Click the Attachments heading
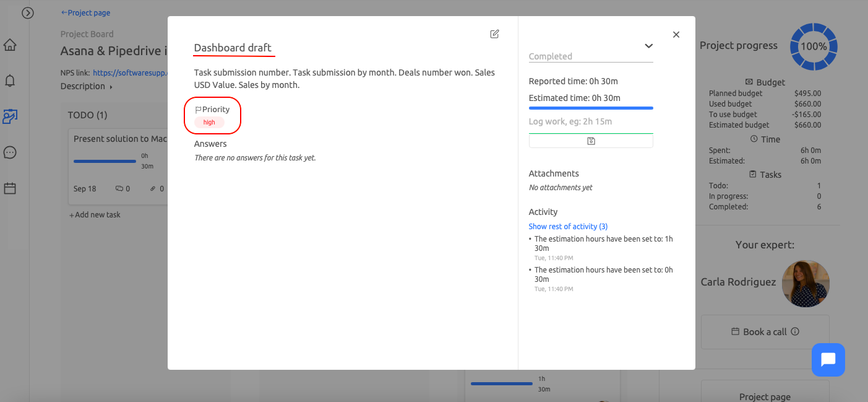Image resolution: width=868 pixels, height=402 pixels. (x=554, y=173)
